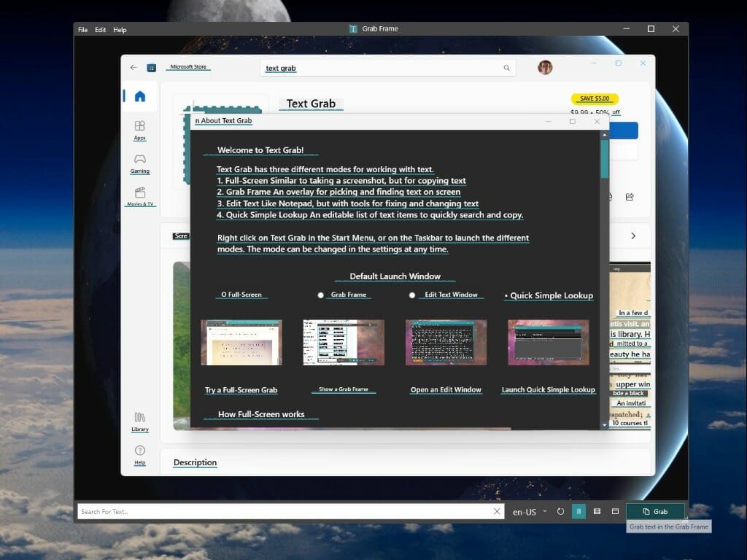Click Show a Grab Frame button

tap(344, 389)
